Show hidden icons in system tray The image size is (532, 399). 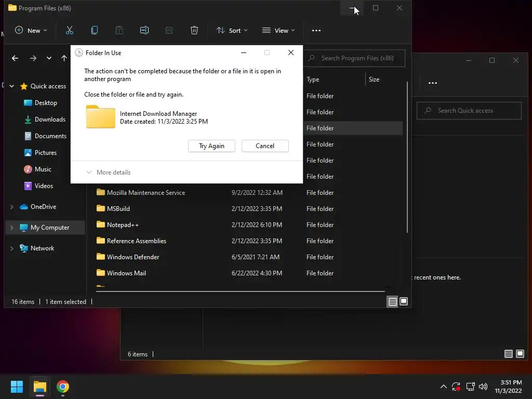(x=444, y=387)
